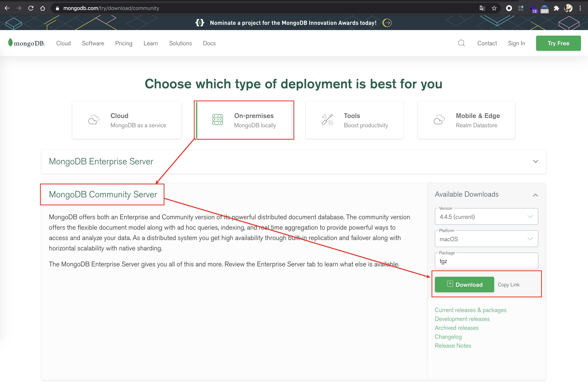
Task: Select the Tools deployment card
Action: point(354,120)
